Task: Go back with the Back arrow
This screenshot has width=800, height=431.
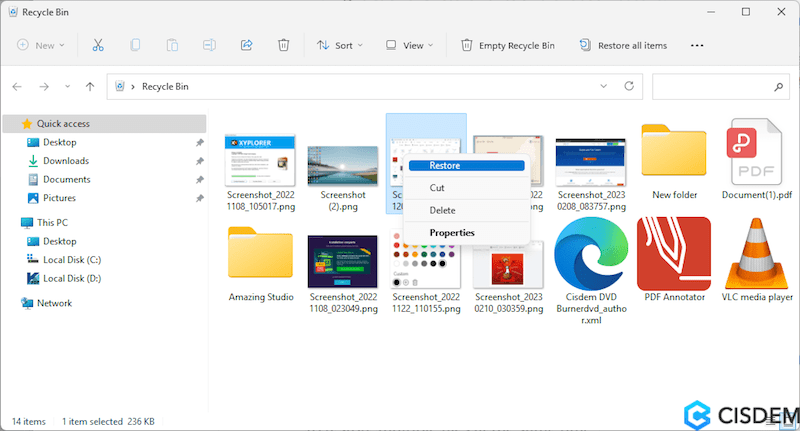Action: [x=17, y=87]
